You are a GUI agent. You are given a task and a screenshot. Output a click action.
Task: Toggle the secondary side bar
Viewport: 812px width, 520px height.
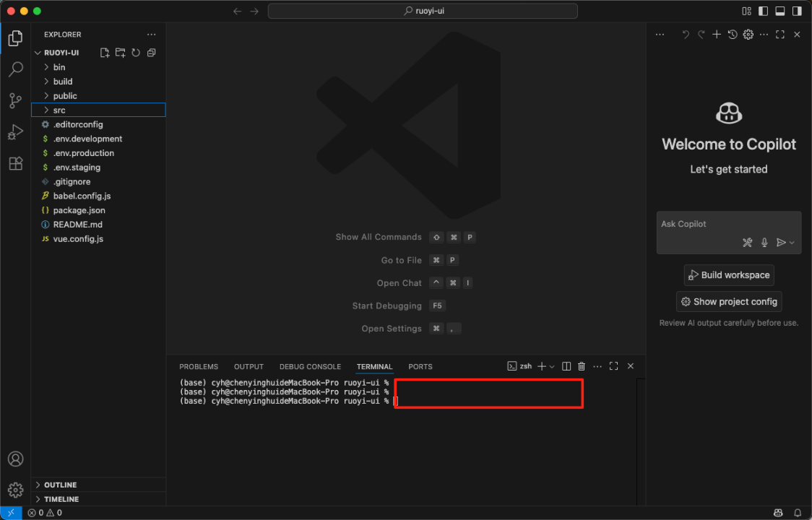pos(797,12)
